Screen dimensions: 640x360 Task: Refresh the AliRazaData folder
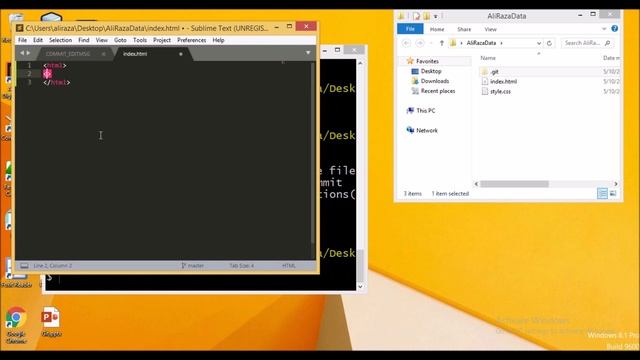pyautogui.click(x=549, y=43)
